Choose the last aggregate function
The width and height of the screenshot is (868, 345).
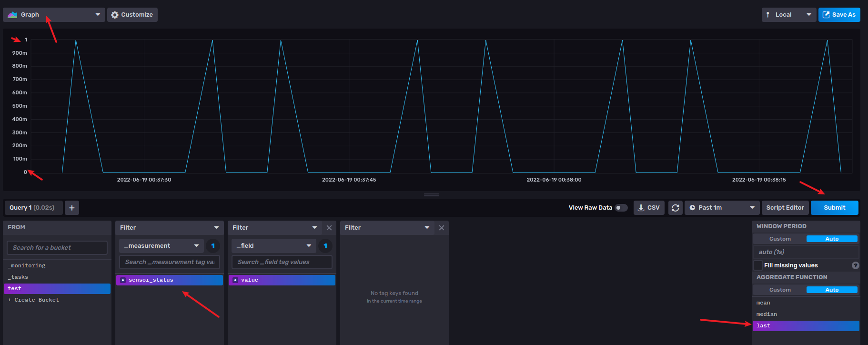coord(806,326)
